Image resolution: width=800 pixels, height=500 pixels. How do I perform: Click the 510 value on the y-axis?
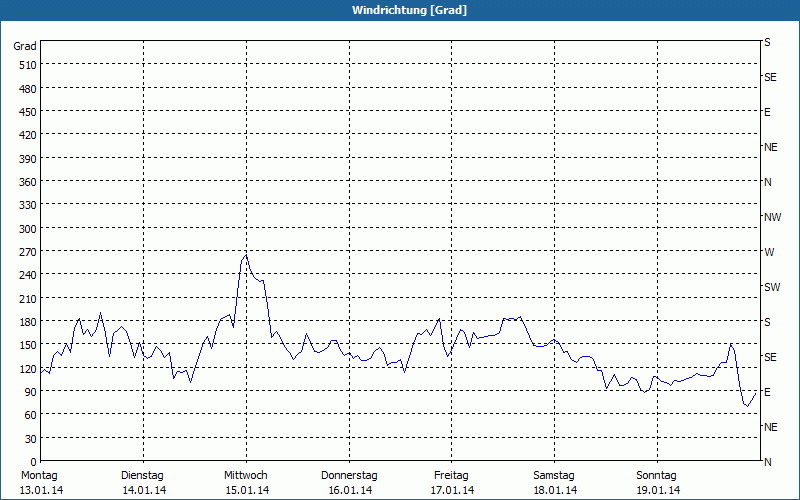coord(27,64)
